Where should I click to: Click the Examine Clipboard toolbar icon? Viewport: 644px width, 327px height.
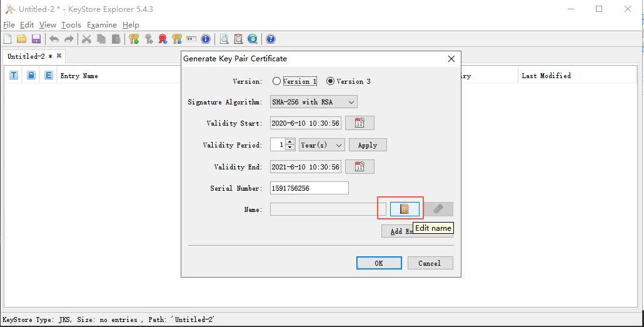[238, 39]
